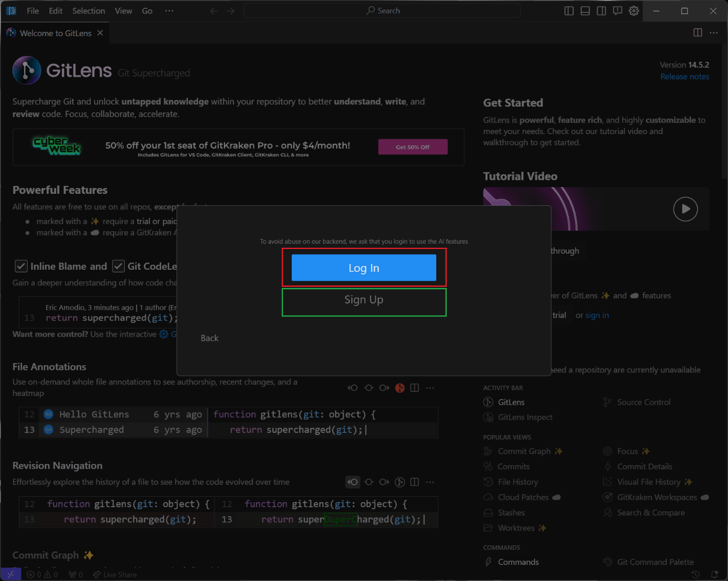Screen dimensions: 728x581
Task: Click the blue Log In button
Action: click(363, 268)
